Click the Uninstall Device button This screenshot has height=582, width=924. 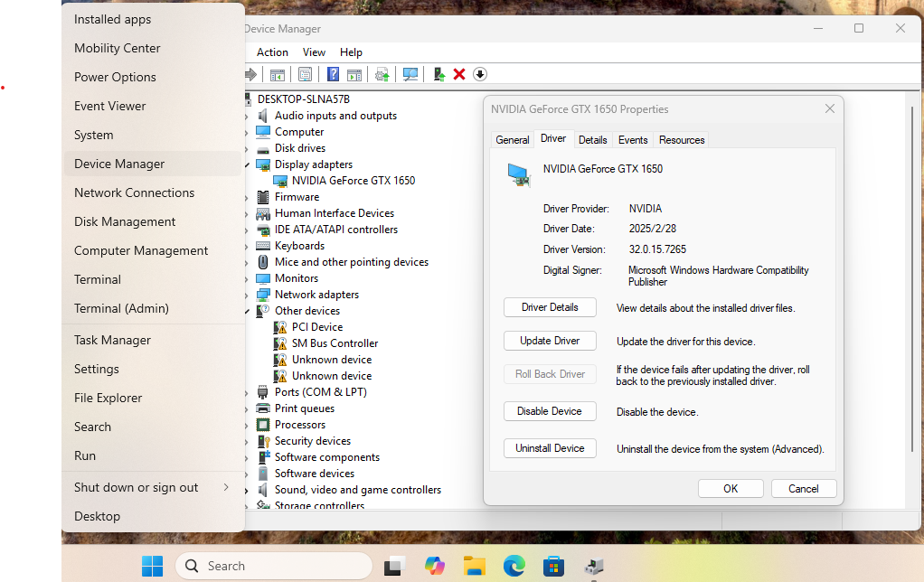click(550, 448)
